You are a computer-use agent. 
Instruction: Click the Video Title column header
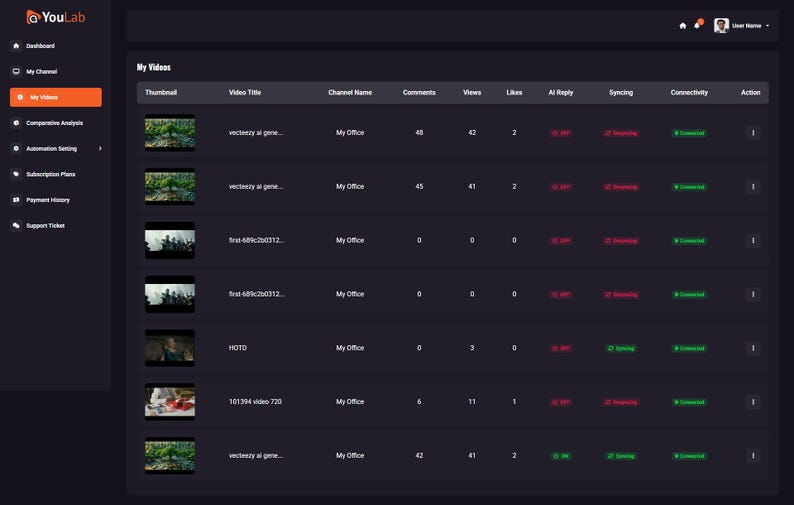click(x=245, y=92)
